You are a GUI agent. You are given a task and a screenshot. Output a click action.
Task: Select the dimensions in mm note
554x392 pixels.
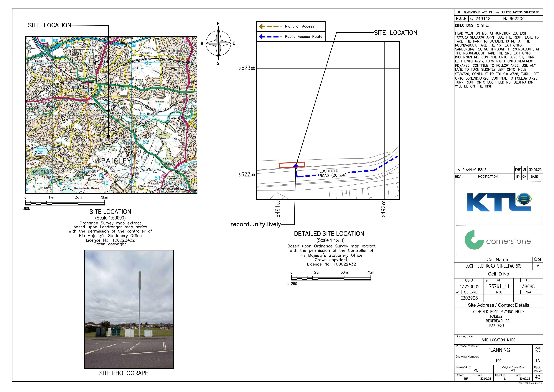[498, 12]
